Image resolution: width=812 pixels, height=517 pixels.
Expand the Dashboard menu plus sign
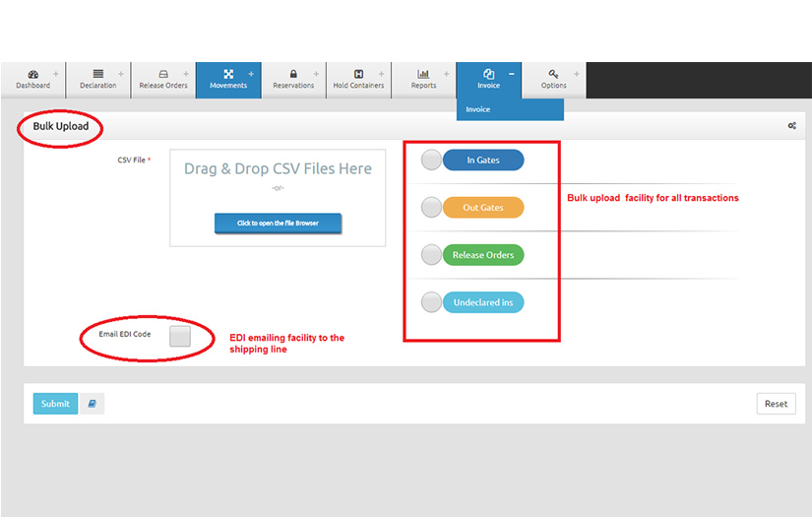click(x=56, y=74)
